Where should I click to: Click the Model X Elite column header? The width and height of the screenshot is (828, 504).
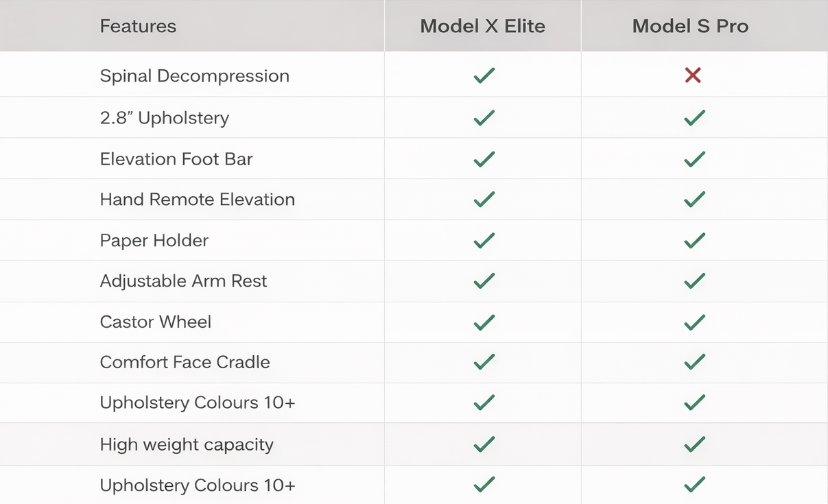pyautogui.click(x=482, y=26)
